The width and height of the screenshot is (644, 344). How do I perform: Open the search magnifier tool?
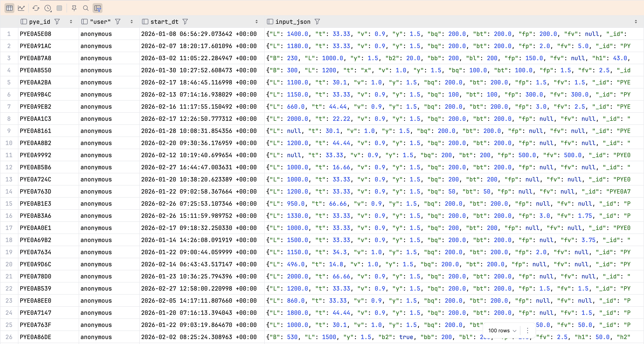click(x=86, y=8)
